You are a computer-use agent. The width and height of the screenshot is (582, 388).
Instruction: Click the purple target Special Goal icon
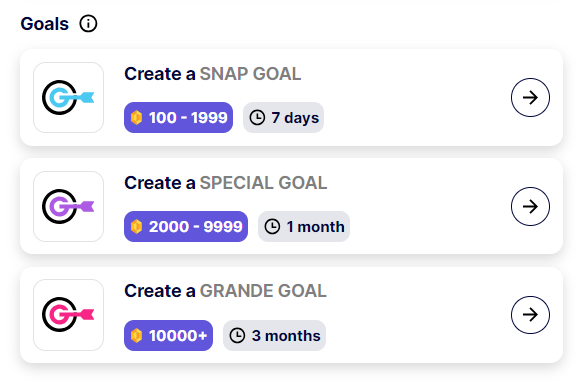tap(68, 206)
